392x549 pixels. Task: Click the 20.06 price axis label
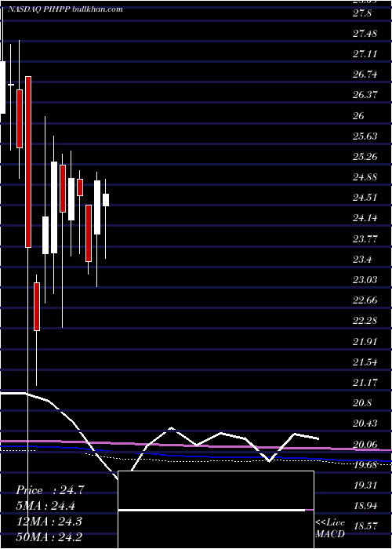365,445
